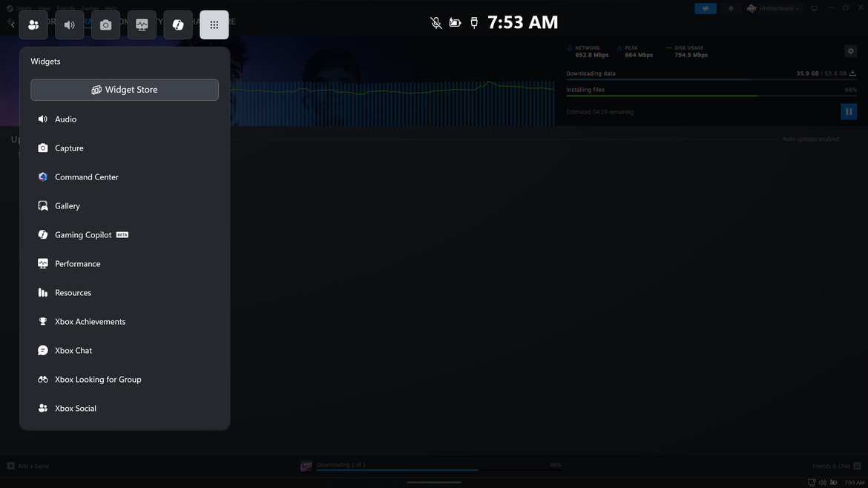Screen dimensions: 868x488
Task: Collapse the Widgets menu grid button
Action: point(214,25)
